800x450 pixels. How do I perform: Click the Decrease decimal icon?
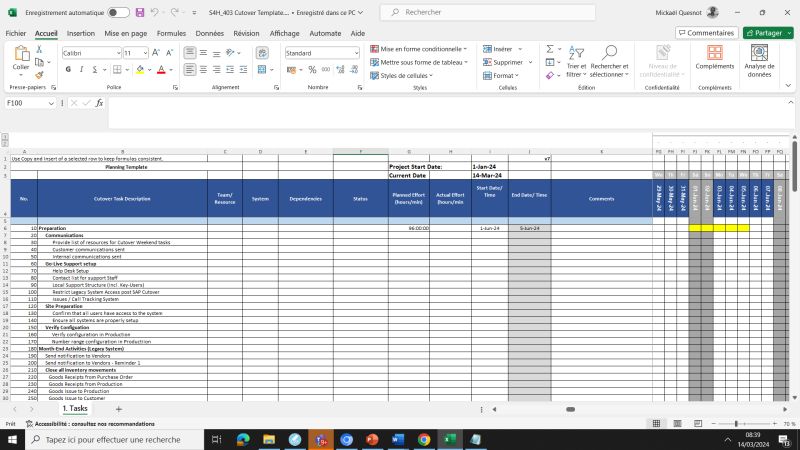click(x=354, y=69)
